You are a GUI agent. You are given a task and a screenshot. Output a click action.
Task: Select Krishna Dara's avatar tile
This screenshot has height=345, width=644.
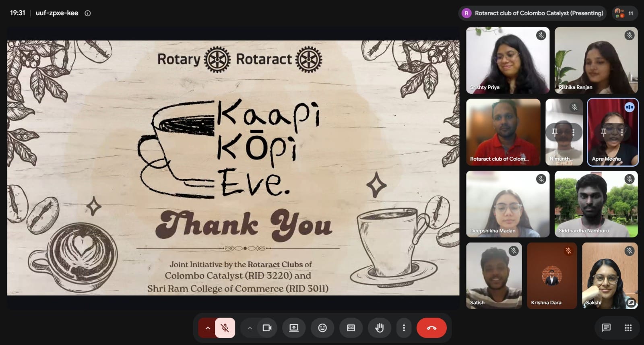click(552, 276)
